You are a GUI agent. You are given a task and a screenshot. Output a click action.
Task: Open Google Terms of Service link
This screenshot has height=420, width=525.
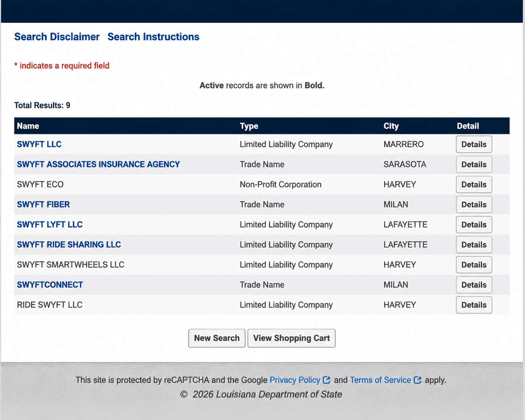pos(380,380)
